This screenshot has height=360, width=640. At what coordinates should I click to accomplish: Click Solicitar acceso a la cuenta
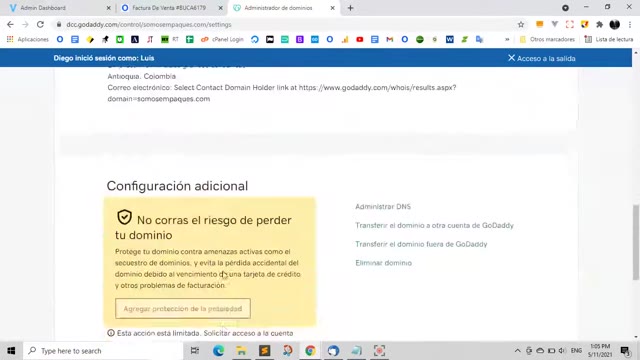point(248,333)
